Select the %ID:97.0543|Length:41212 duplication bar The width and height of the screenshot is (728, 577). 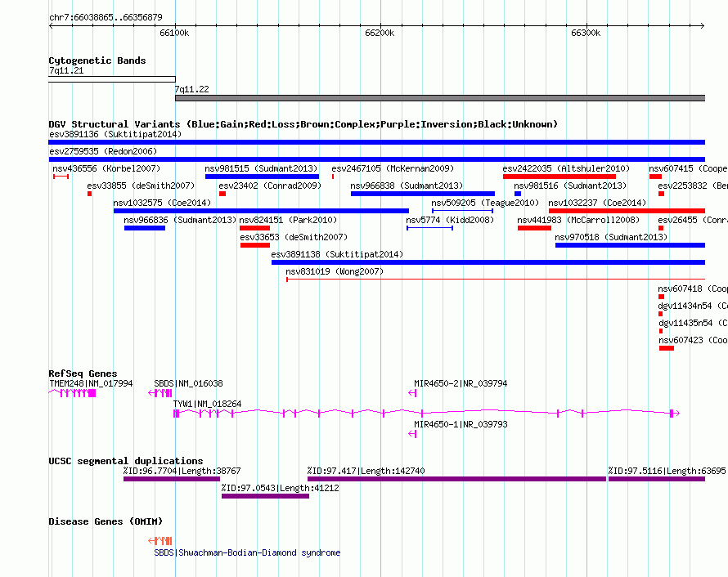[x=266, y=496]
